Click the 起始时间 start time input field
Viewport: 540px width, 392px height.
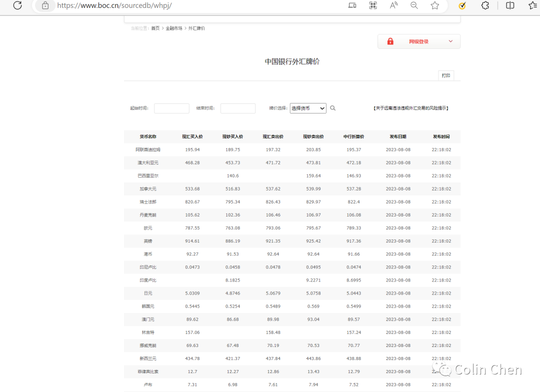point(171,108)
